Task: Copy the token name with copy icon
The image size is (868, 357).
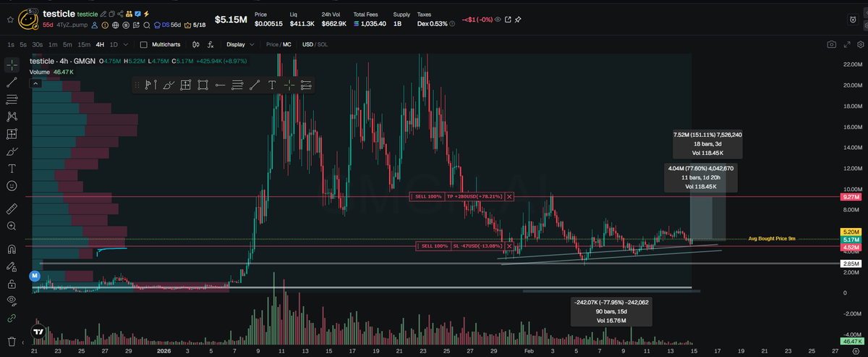Action: [111, 14]
